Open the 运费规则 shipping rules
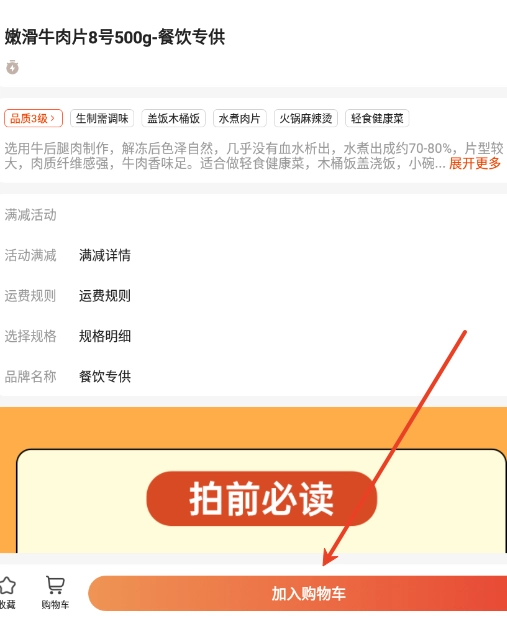The height and width of the screenshot is (618, 507). [x=105, y=296]
